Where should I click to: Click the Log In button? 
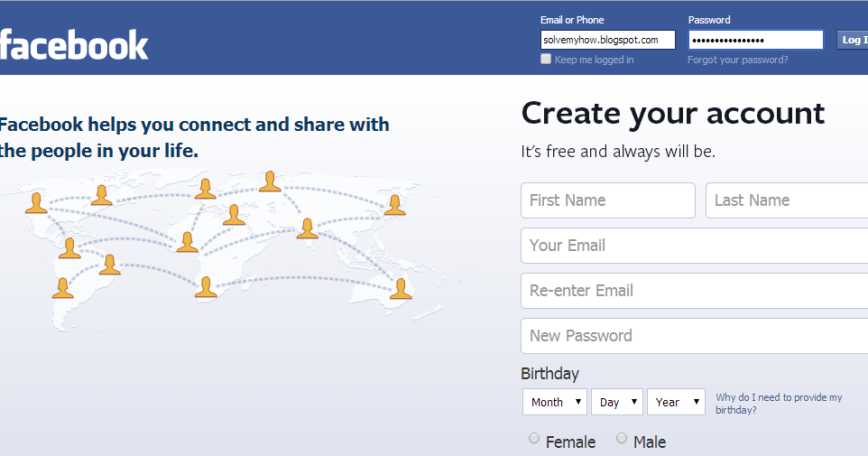pyautogui.click(x=853, y=40)
